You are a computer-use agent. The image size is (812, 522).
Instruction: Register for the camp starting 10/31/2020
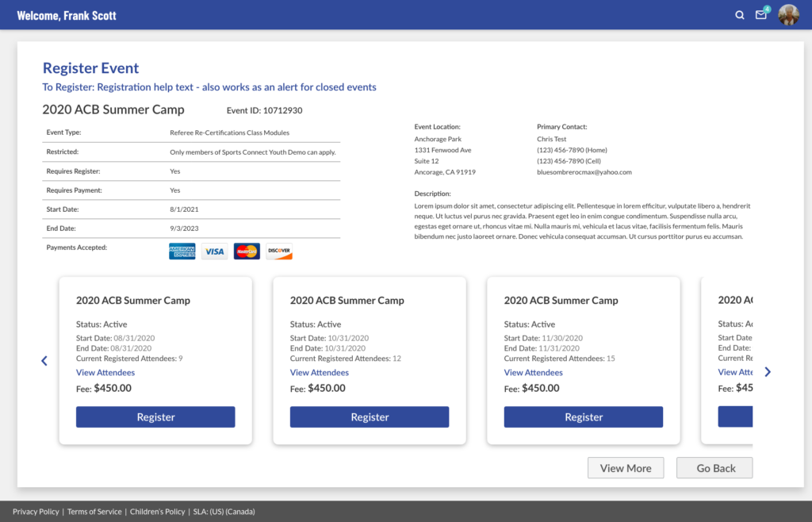coord(370,417)
